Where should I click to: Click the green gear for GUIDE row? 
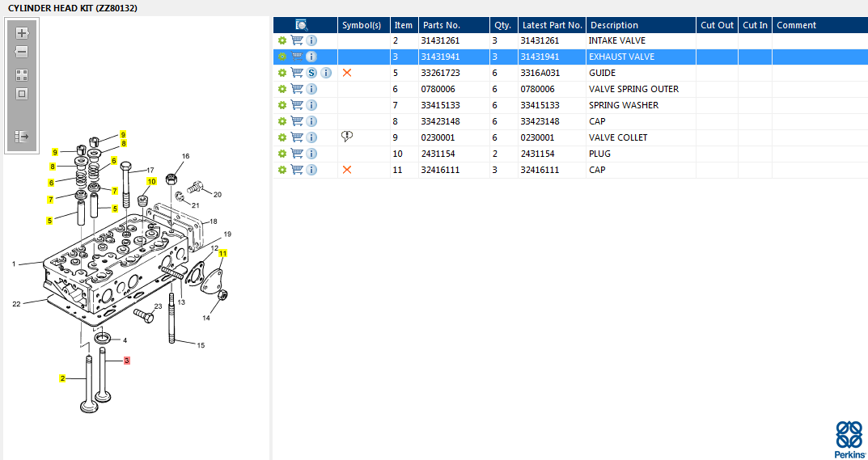coord(282,73)
